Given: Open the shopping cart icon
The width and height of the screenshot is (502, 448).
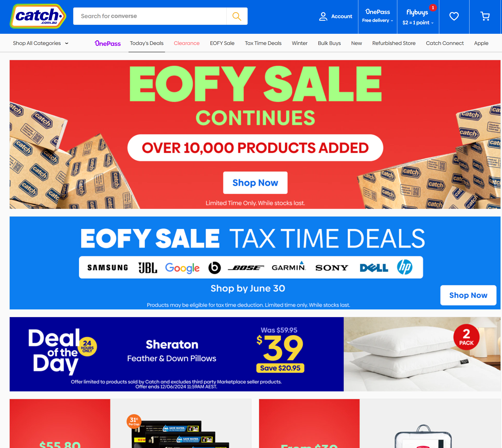Looking at the screenshot, I should point(485,16).
